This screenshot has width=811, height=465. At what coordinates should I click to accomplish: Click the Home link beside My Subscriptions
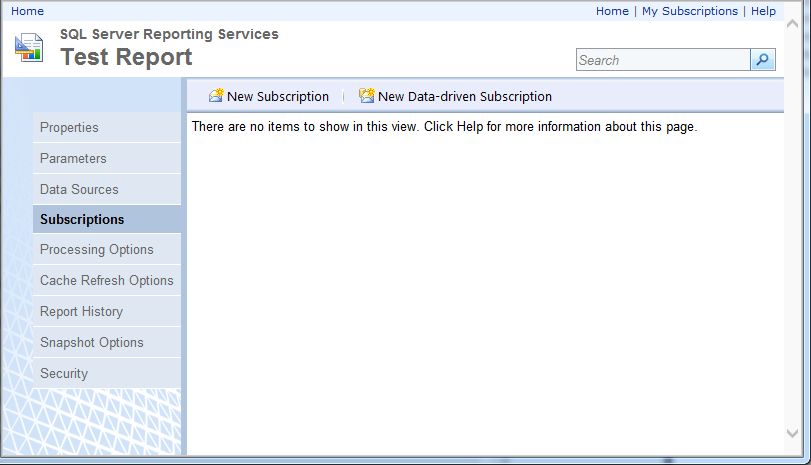[612, 11]
